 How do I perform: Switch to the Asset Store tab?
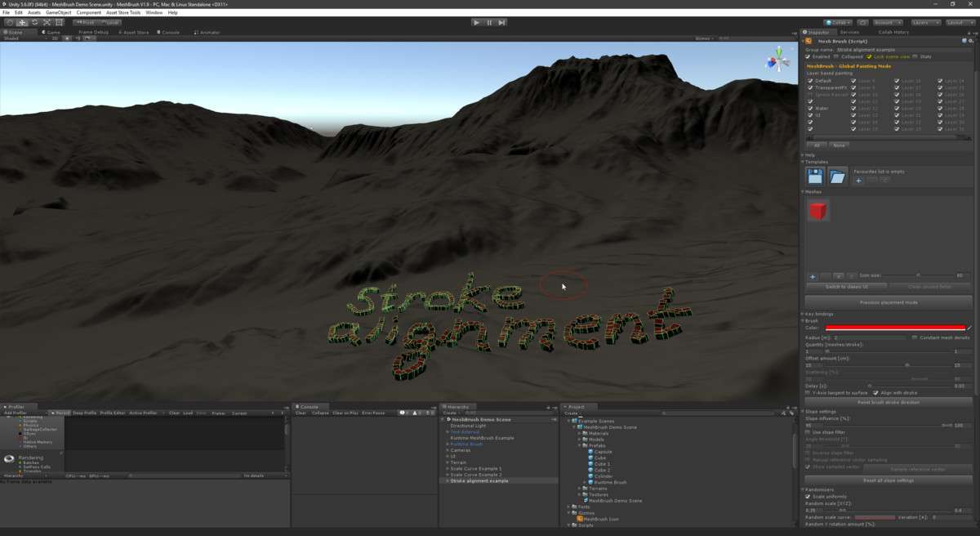(136, 32)
